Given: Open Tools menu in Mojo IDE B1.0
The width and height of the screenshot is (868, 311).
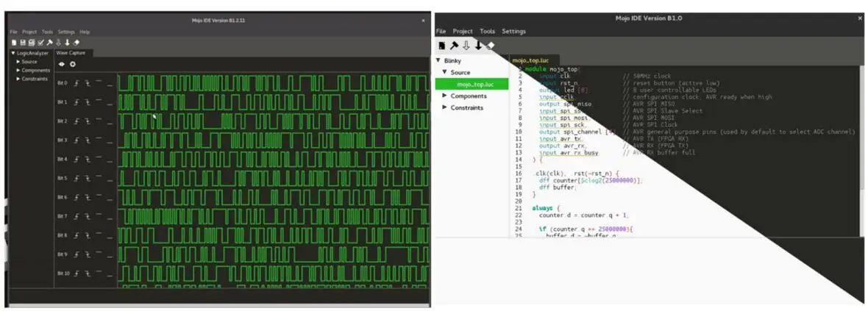Looking at the screenshot, I should pos(487,32).
